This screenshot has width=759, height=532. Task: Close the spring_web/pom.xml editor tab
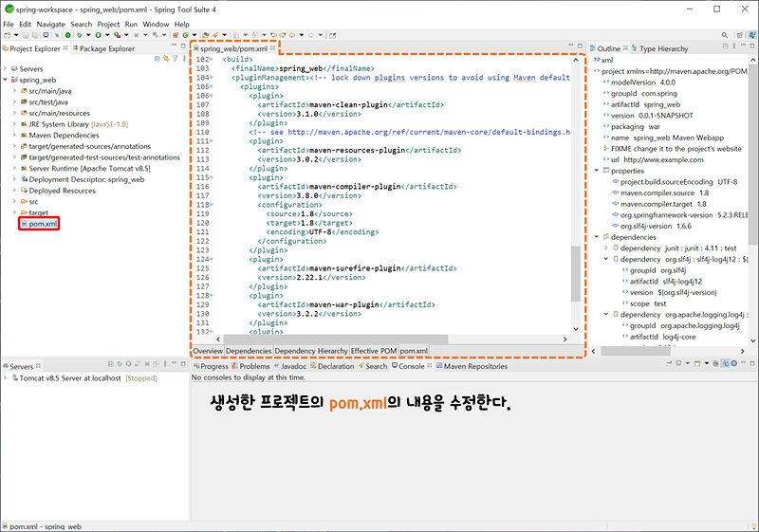tap(273, 47)
